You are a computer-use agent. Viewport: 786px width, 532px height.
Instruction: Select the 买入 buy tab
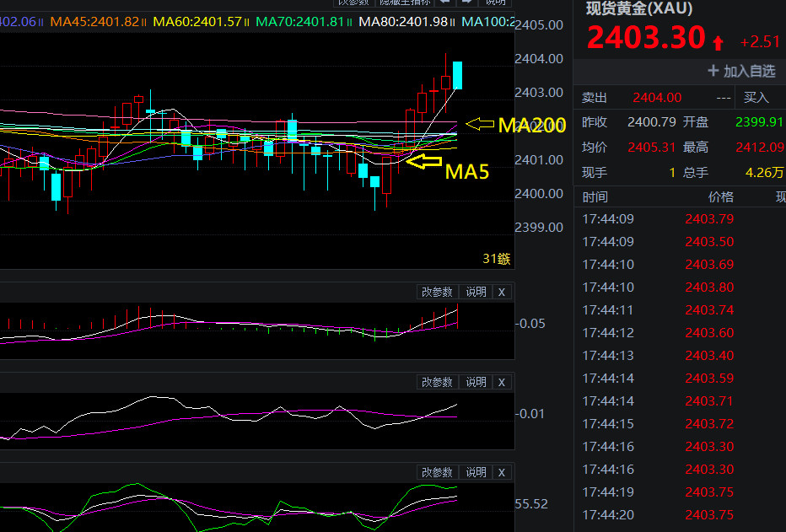[x=756, y=98]
